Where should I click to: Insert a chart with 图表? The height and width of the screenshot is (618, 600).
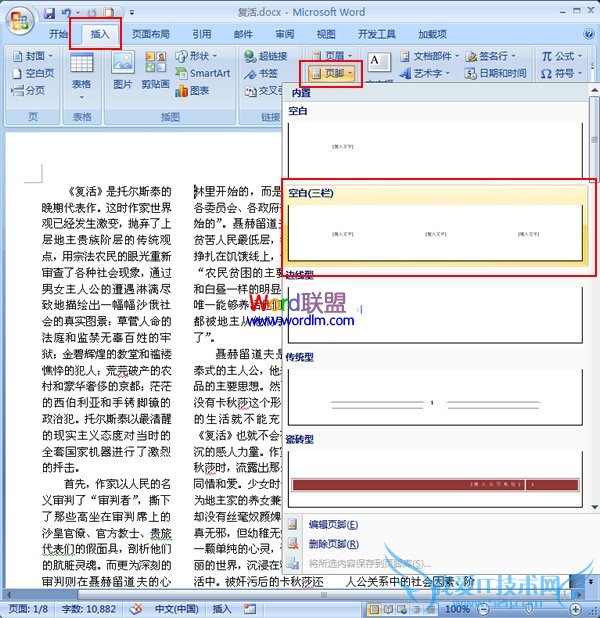(192, 91)
